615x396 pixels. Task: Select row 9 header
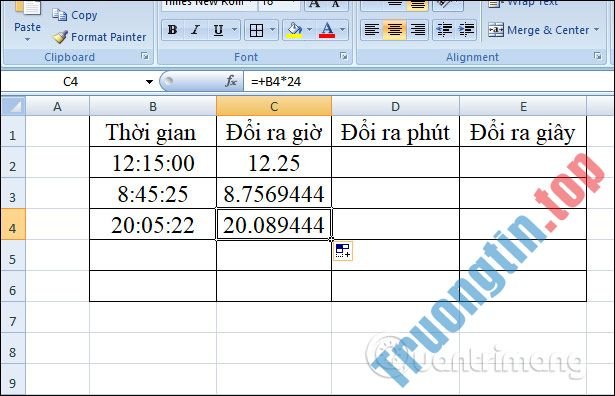click(13, 380)
